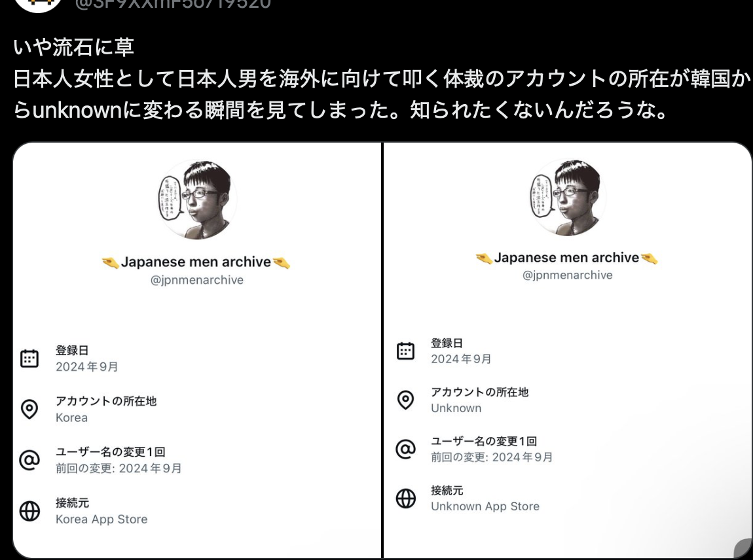Click the calendar icon in left panel

29,359
